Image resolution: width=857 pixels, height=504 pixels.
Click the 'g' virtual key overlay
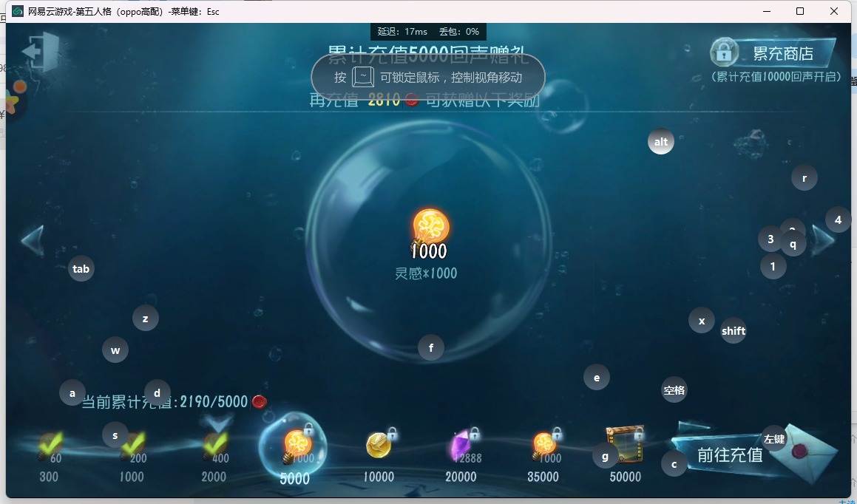605,456
